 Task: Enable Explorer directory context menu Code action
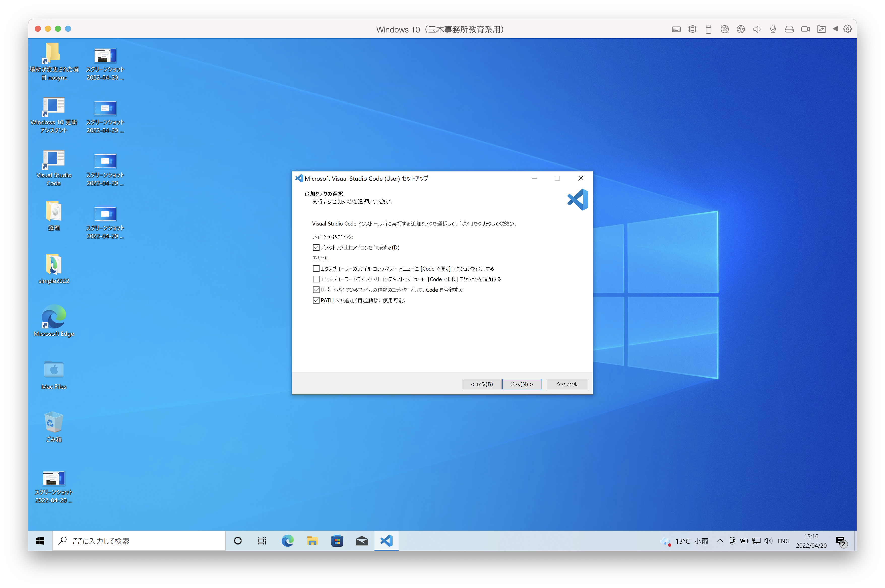point(316,279)
